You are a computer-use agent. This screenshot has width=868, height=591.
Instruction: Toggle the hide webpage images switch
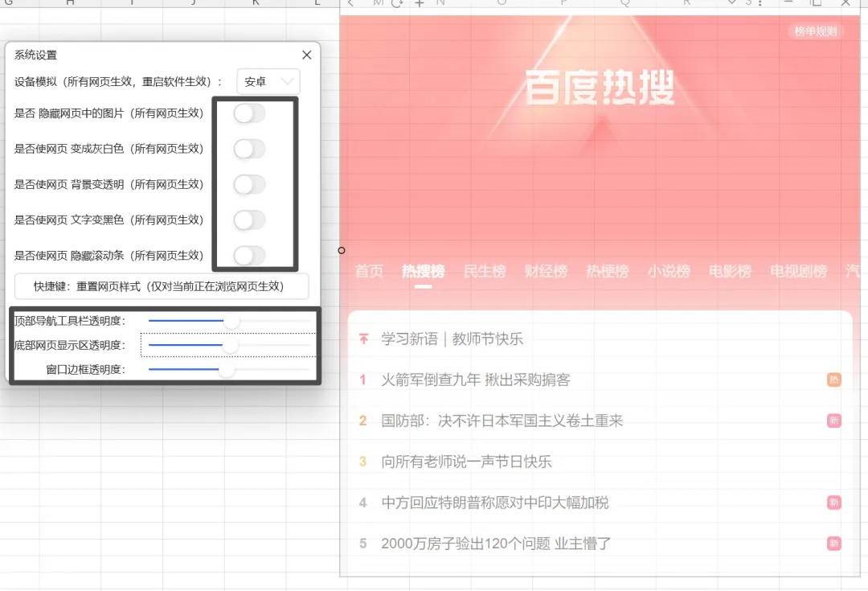tap(249, 113)
